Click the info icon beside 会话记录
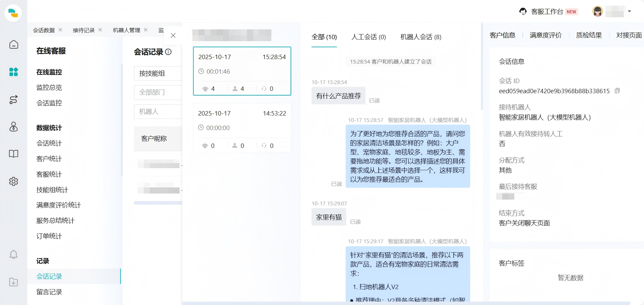Viewport: 644px width, 305px height. [169, 52]
